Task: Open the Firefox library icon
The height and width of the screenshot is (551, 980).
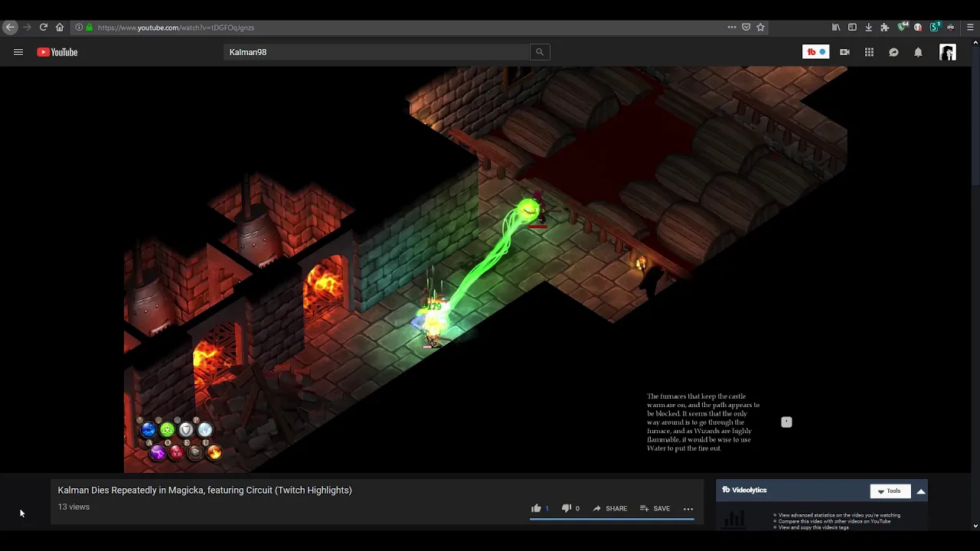Action: [836, 27]
